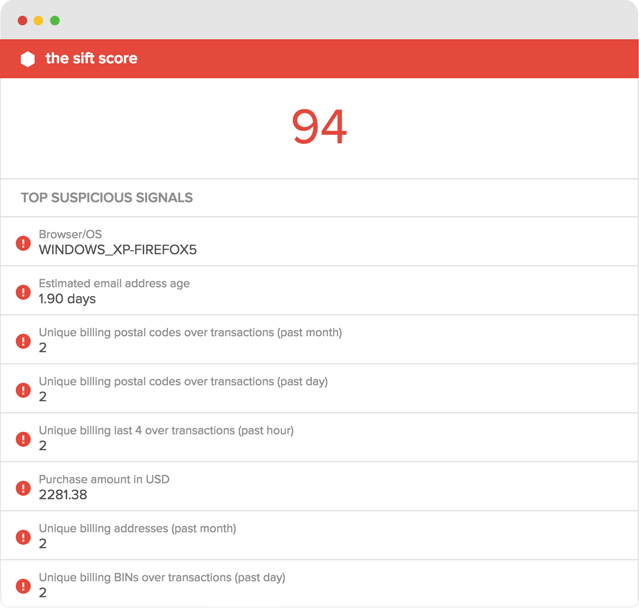Click value 2 under postal codes past month

click(x=43, y=348)
